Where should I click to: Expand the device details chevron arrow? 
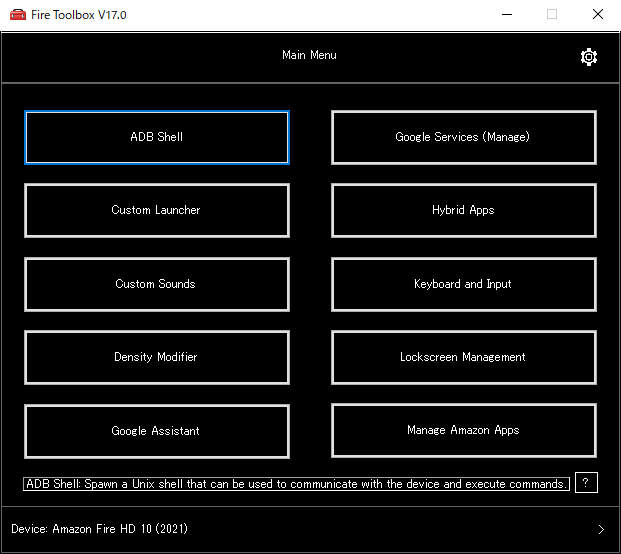(601, 529)
